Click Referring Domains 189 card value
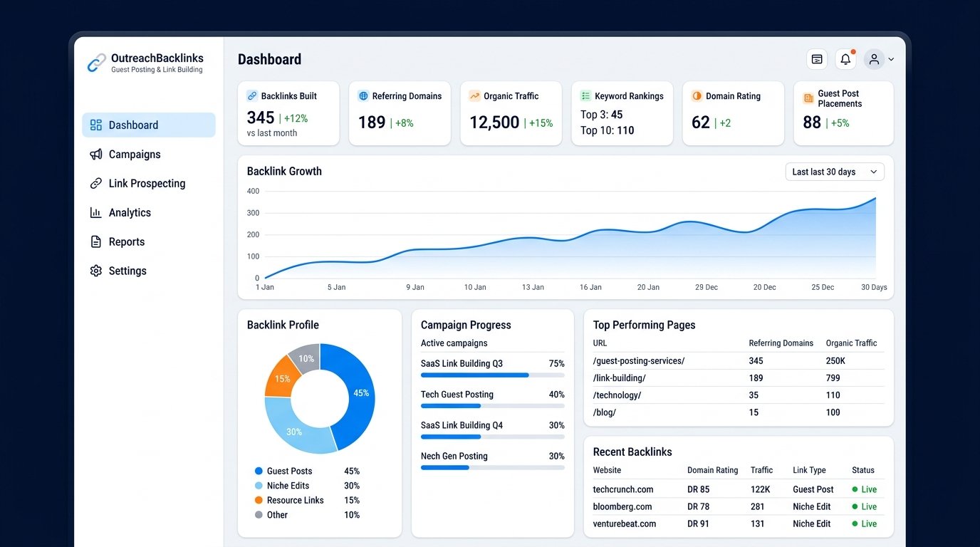The image size is (980, 547). [x=372, y=123]
